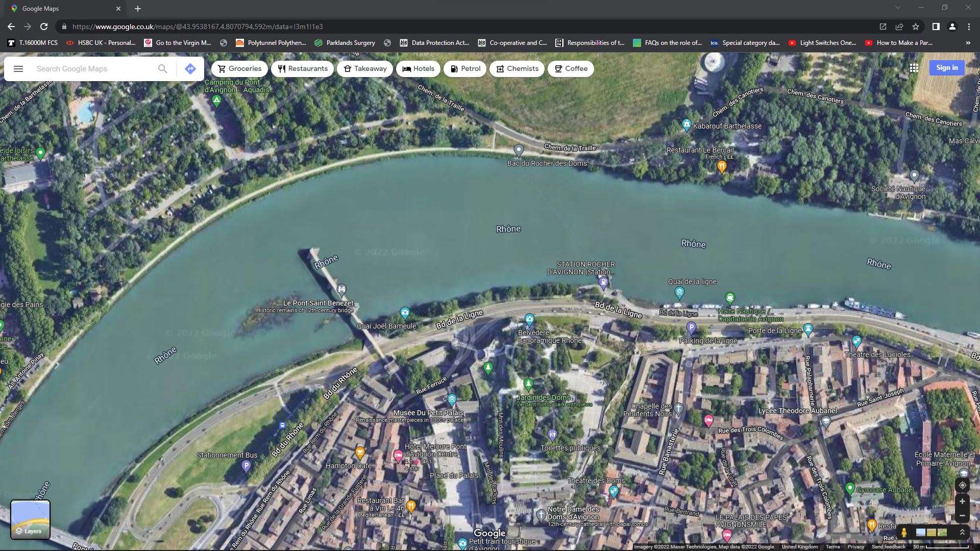
Task: Show Petrol stations on map
Action: pos(465,69)
